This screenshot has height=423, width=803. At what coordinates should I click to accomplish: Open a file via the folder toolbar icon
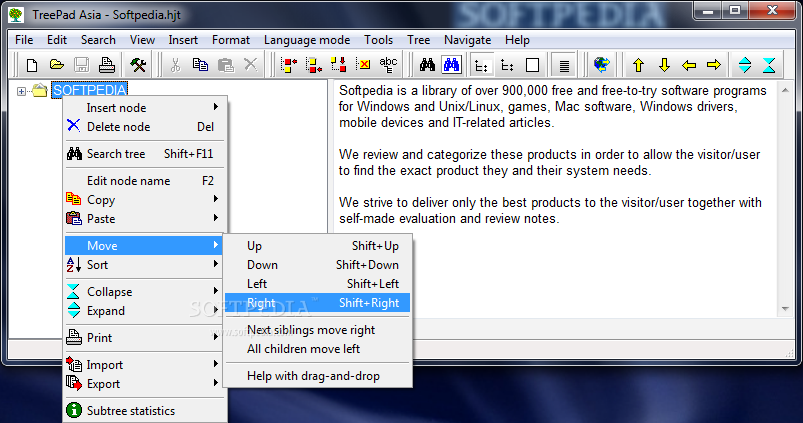coord(56,65)
